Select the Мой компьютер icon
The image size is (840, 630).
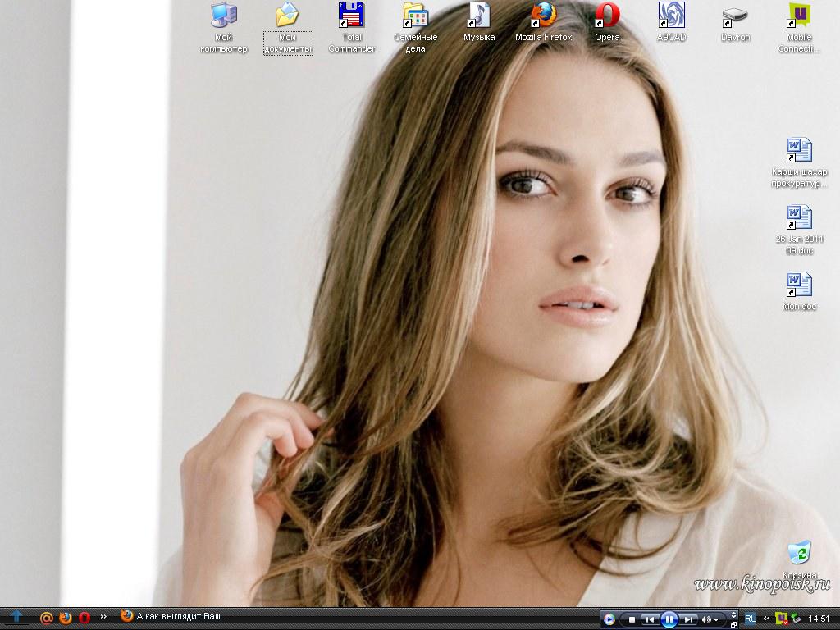pyautogui.click(x=223, y=16)
